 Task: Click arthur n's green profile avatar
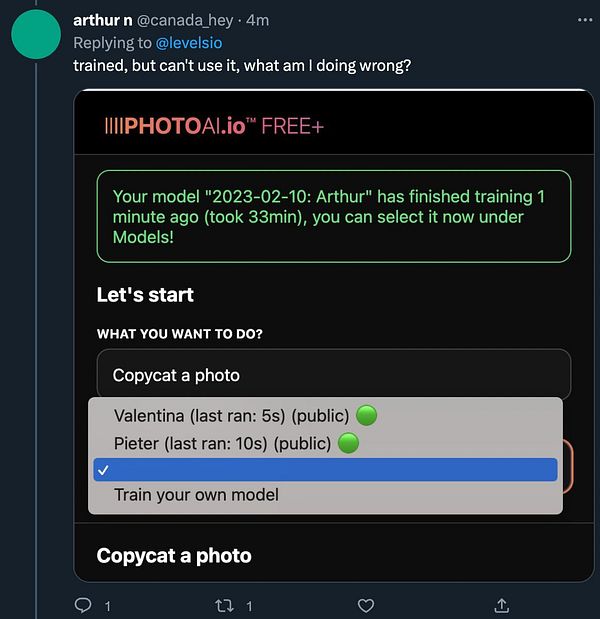36,34
